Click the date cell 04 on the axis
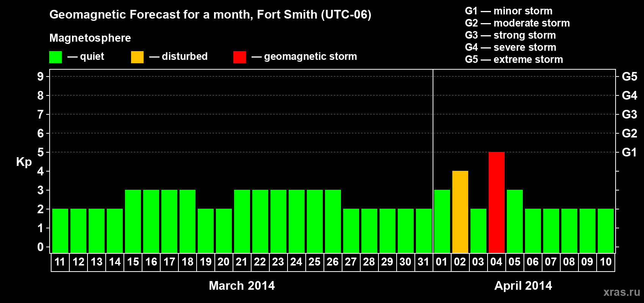 tap(496, 262)
